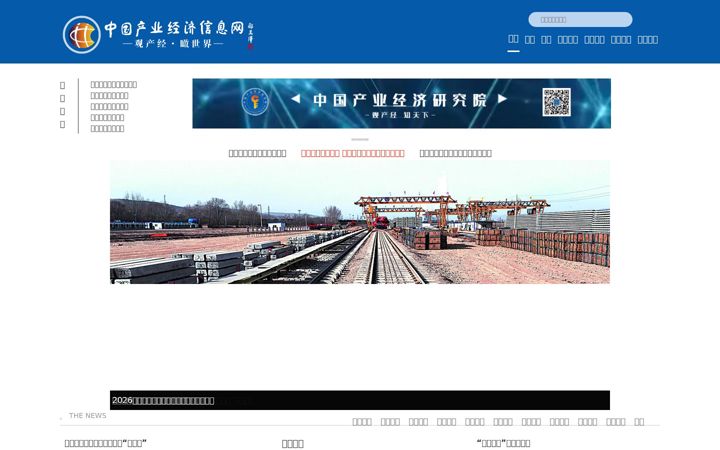Open the 中国产业经济研究院 banner

[401, 103]
